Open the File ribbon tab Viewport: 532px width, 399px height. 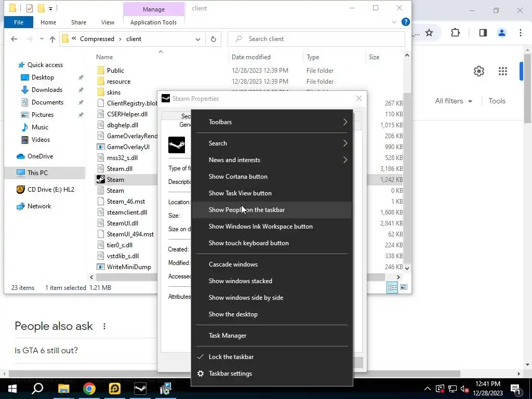19,22
